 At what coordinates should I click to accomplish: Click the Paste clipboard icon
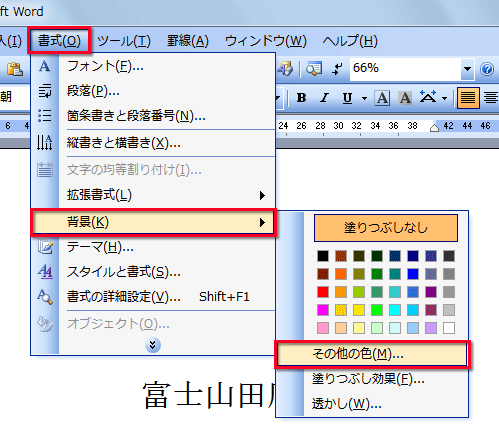point(15,69)
